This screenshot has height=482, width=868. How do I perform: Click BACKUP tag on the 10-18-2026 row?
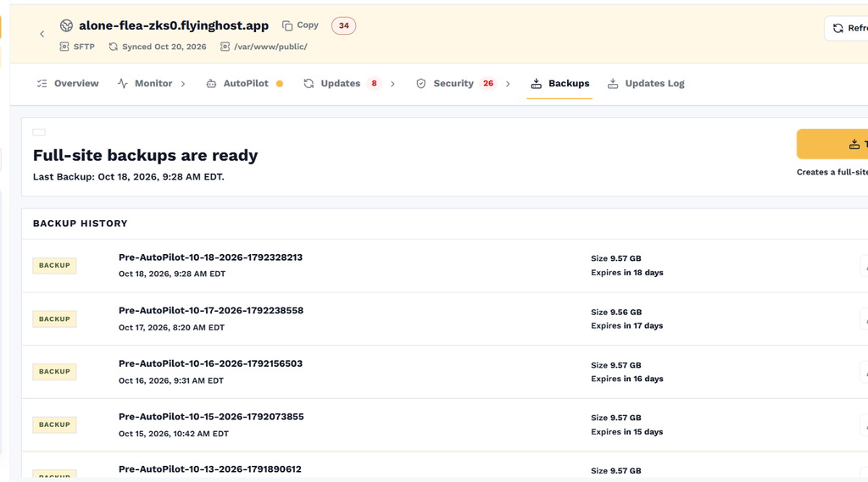[54, 266]
